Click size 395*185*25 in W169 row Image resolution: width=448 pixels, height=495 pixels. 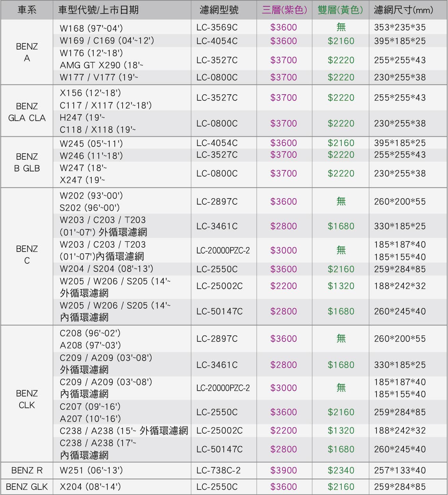click(400, 41)
